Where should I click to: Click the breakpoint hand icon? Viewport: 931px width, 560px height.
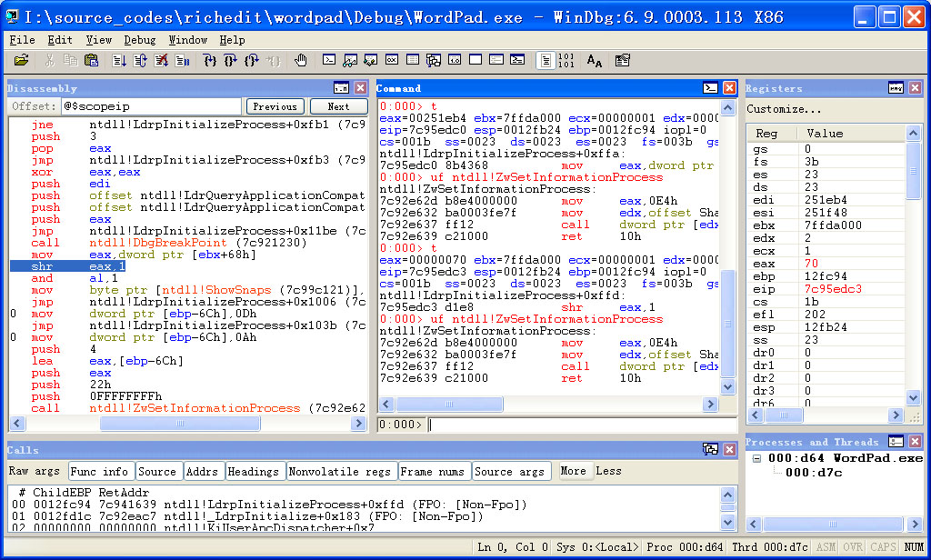click(301, 60)
